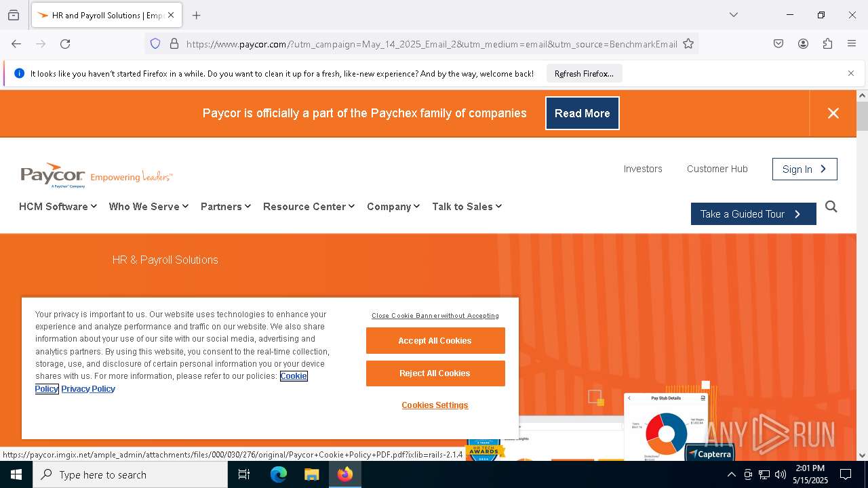
Task: Close the orange Paychex announcement banner
Action: coord(833,113)
